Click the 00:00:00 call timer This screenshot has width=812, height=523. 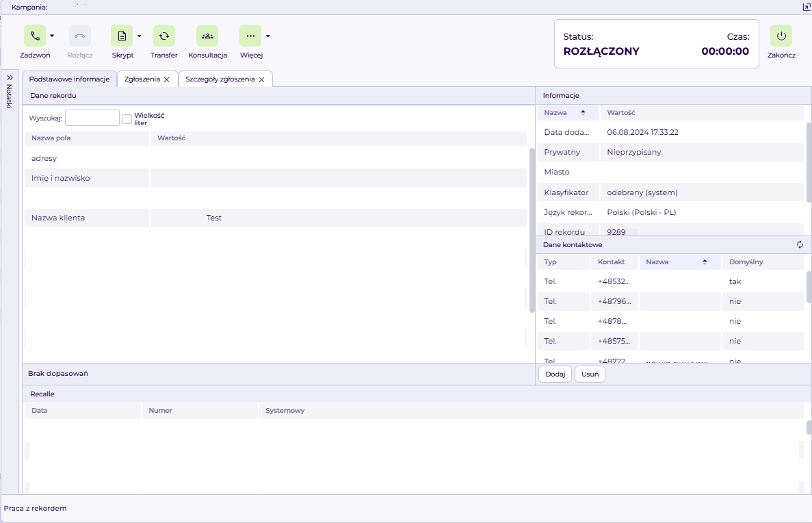pyautogui.click(x=725, y=51)
